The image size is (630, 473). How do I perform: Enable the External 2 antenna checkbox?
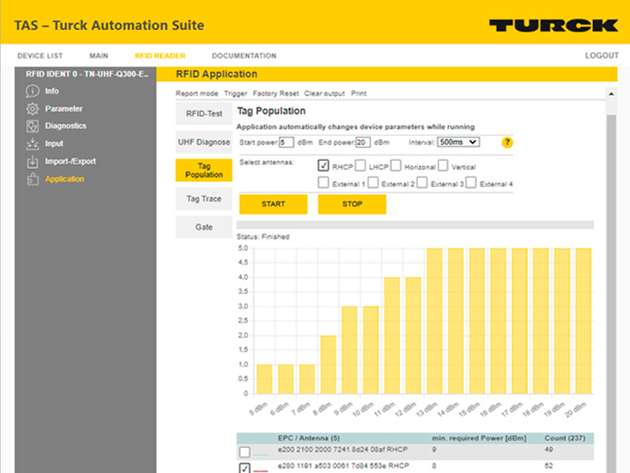coord(373,183)
